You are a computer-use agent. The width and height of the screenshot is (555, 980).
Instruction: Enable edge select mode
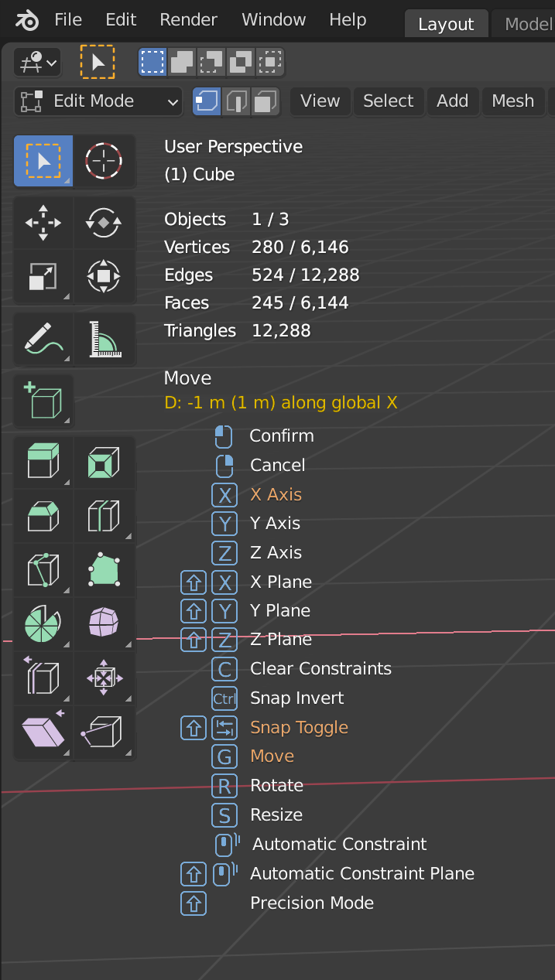point(237,101)
